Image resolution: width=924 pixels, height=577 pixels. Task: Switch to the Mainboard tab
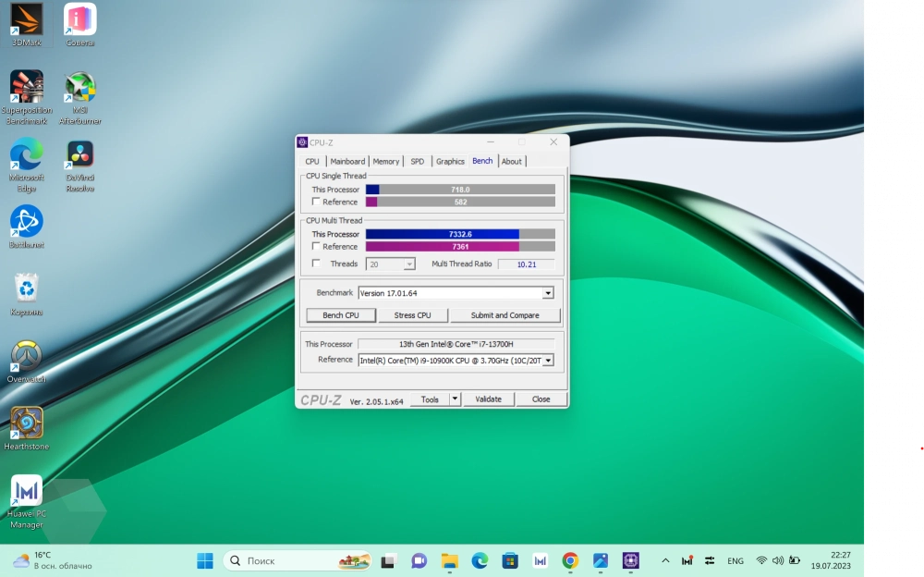tap(347, 162)
